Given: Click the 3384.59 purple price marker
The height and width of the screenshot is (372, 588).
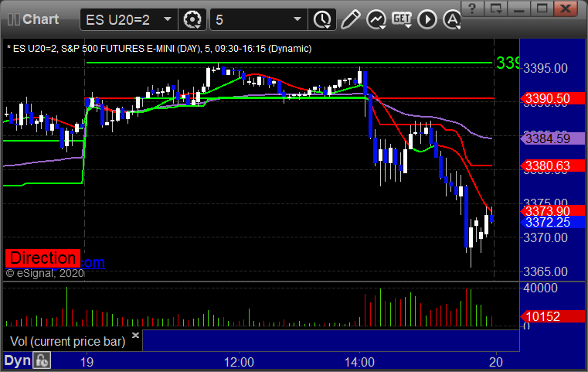Looking at the screenshot, I should 552,138.
